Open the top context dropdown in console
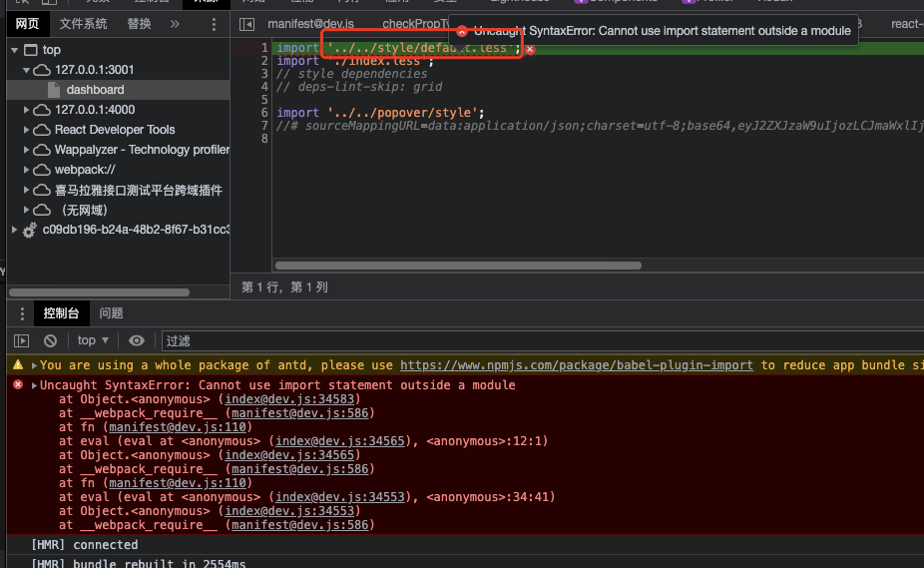The width and height of the screenshot is (924, 568). pos(93,340)
